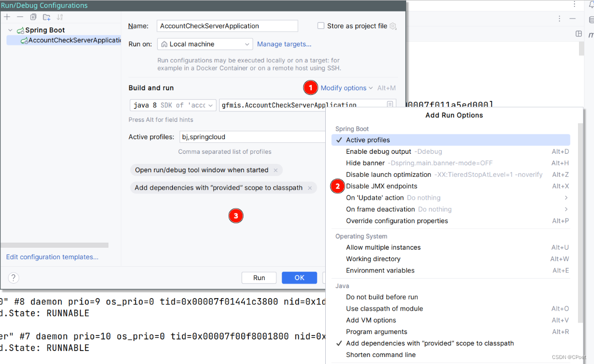Open the java 8 SDK dropdown
This screenshot has width=594, height=364.
173,105
